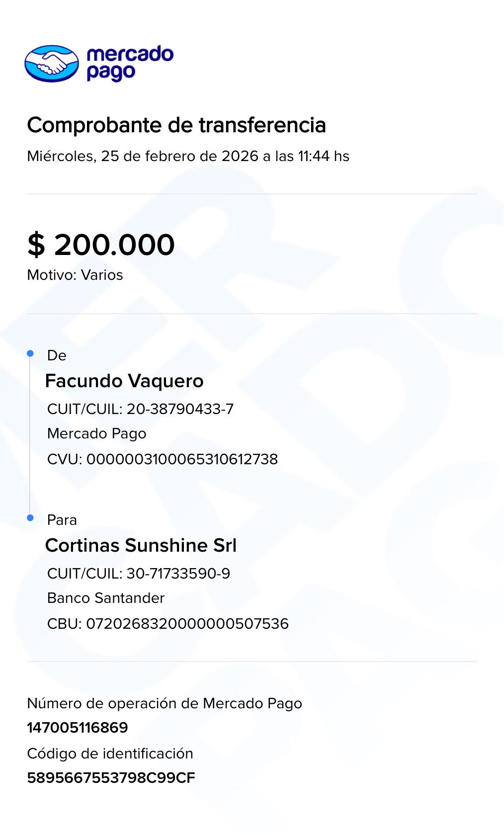Click the Motivo: Varios line
The width and height of the screenshot is (504, 835).
[75, 275]
